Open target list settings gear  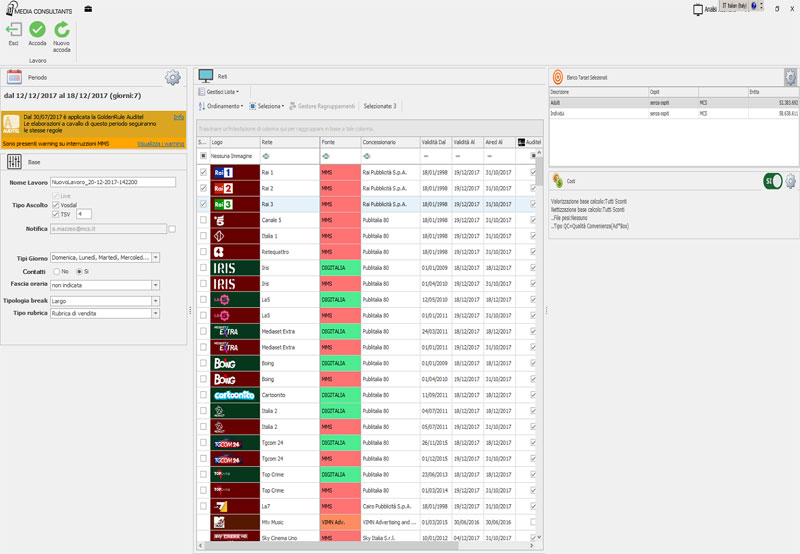[x=790, y=77]
